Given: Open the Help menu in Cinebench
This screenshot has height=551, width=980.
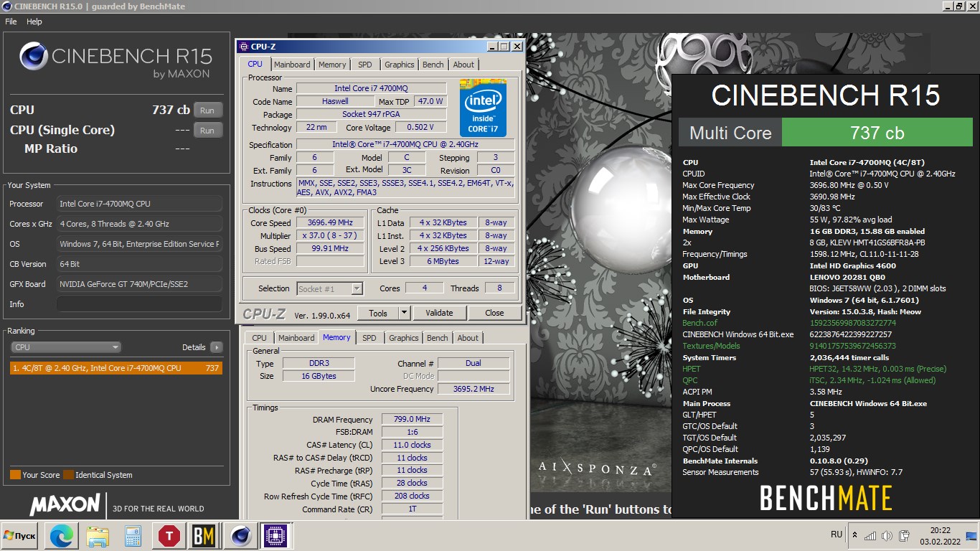Looking at the screenshot, I should click(x=34, y=22).
